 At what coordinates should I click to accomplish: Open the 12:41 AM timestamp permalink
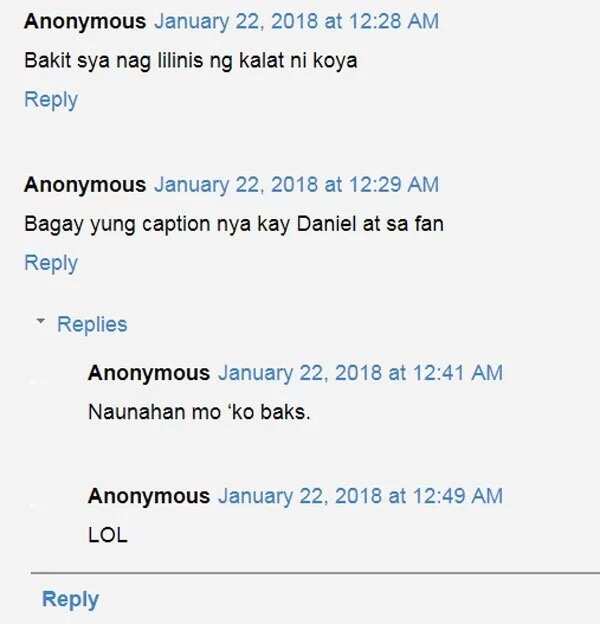pyautogui.click(x=360, y=373)
